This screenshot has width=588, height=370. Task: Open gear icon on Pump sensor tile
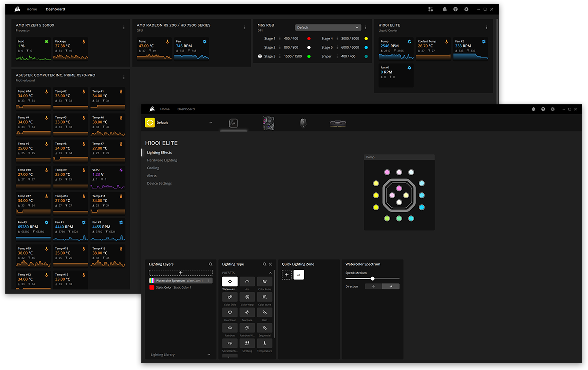coord(409,41)
